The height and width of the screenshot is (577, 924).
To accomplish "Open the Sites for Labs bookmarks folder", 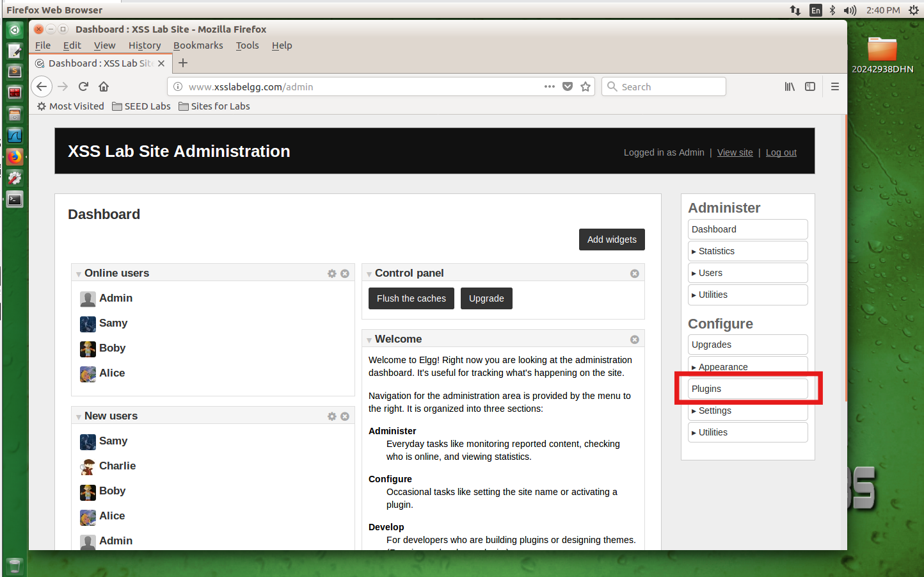I will point(214,106).
